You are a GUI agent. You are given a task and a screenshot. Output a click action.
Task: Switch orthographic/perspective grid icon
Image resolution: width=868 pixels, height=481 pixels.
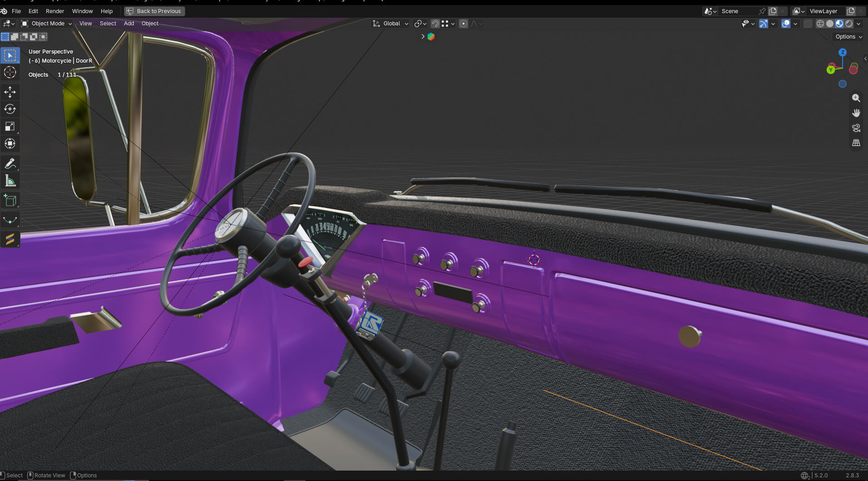856,143
